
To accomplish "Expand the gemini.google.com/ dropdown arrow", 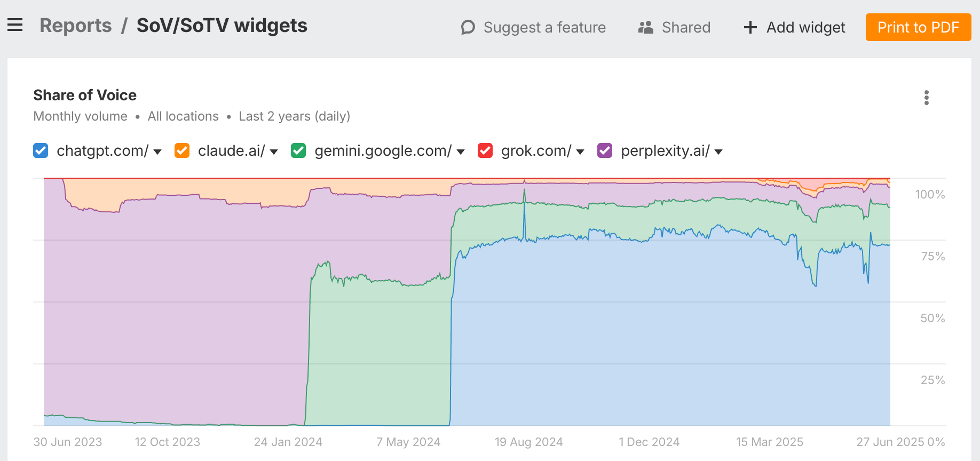I will point(461,152).
